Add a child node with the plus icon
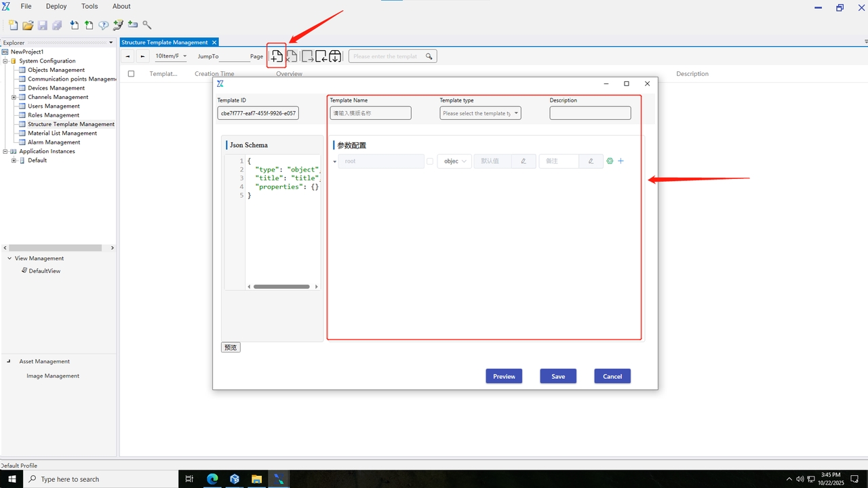This screenshot has height=488, width=868. point(620,161)
